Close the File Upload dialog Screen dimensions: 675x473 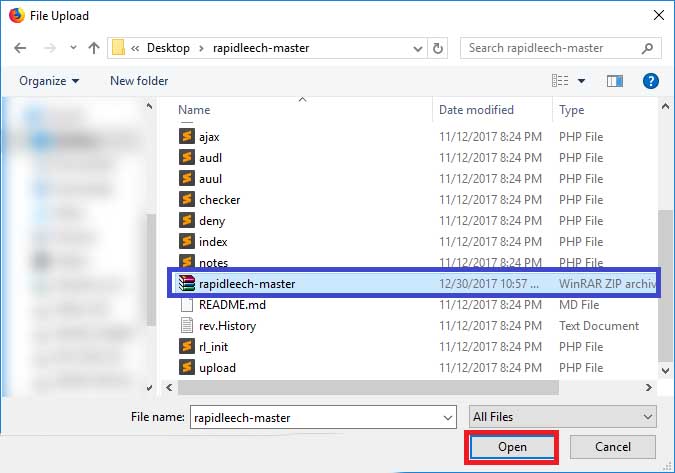point(659,15)
